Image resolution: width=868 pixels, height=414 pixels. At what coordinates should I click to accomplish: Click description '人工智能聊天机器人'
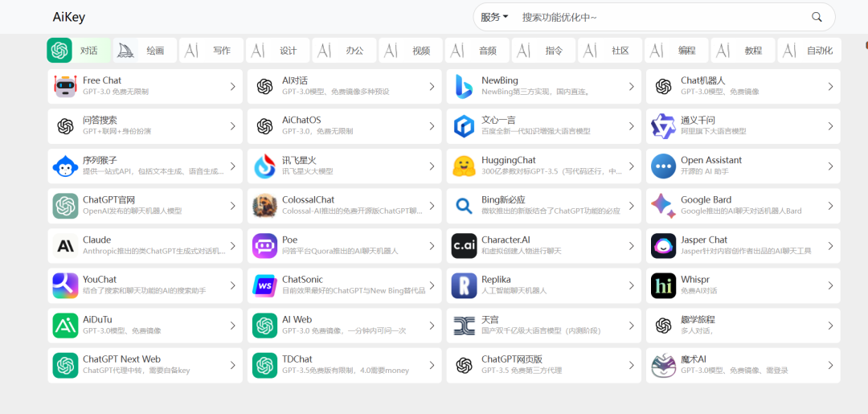514,290
